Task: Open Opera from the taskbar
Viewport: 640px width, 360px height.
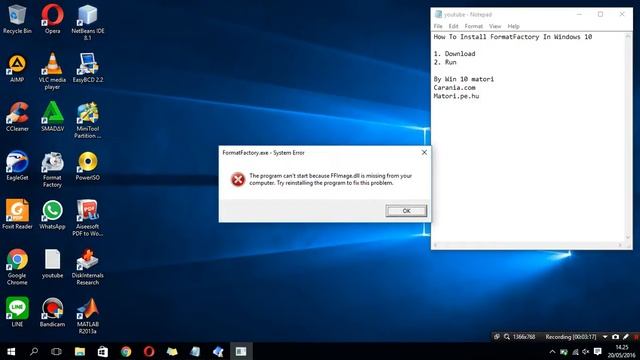Action: pyautogui.click(x=149, y=351)
